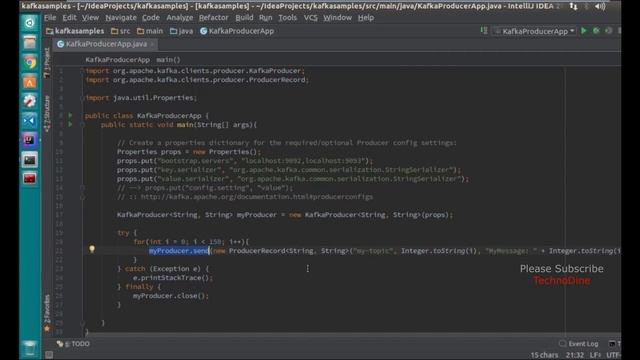Viewport: 640px width, 360px height.
Task: Open the Event Log tool window
Action: point(579,344)
